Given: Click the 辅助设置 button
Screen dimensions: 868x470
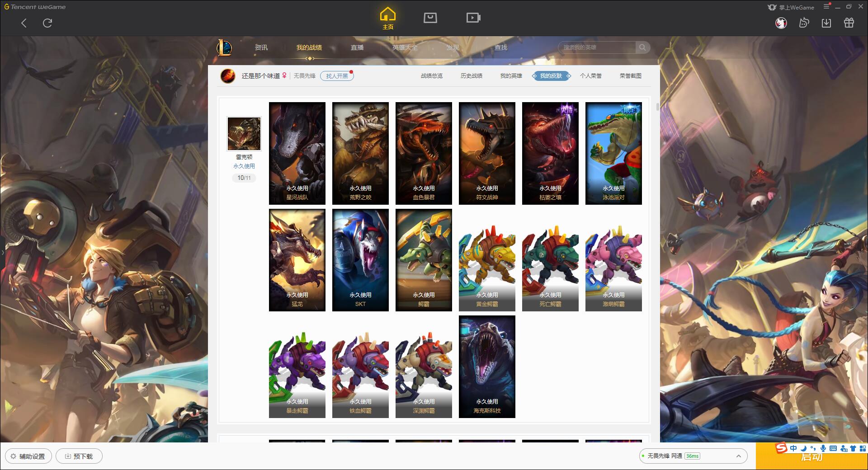Looking at the screenshot, I should [x=28, y=456].
